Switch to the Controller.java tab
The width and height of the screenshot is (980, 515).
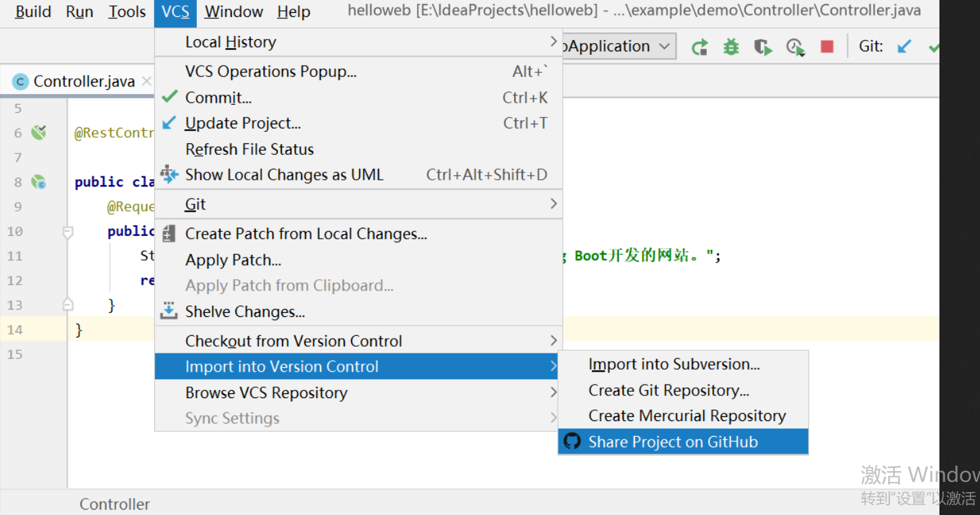[84, 82]
